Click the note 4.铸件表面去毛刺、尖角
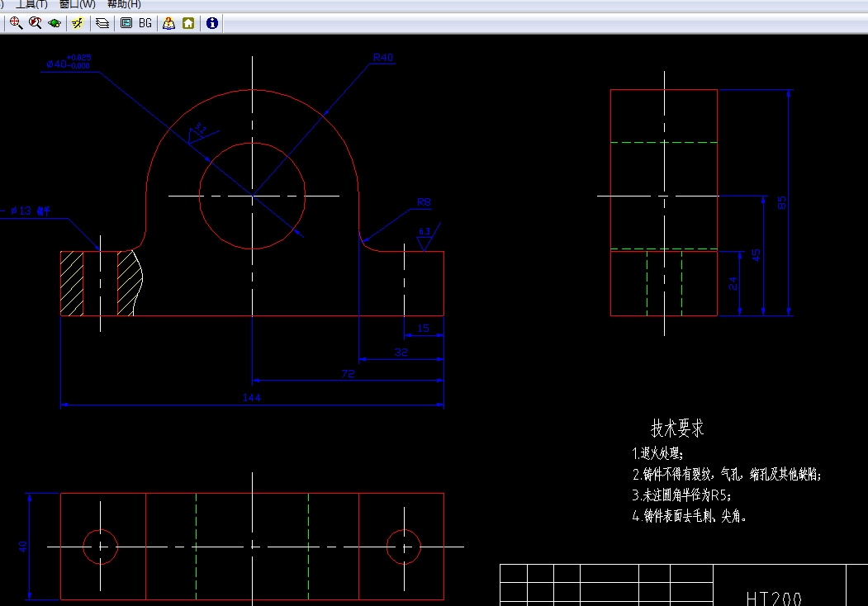Viewport: 868px width, 606px height. (689, 516)
